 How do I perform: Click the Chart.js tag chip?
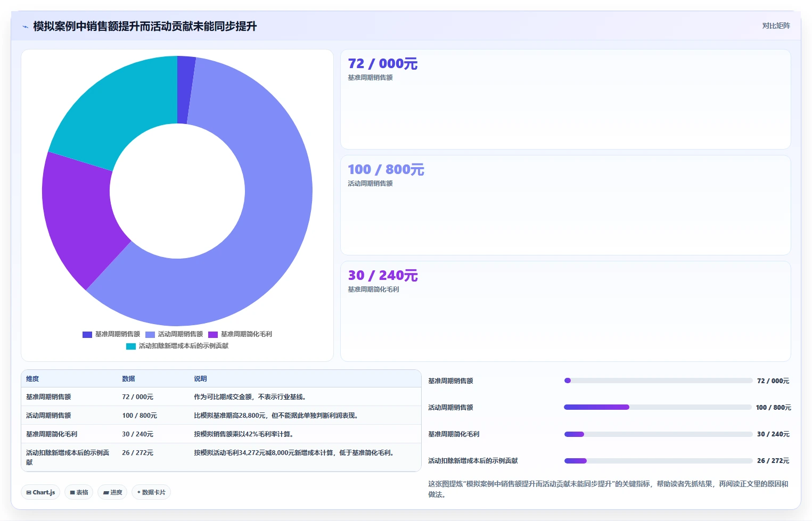[40, 492]
